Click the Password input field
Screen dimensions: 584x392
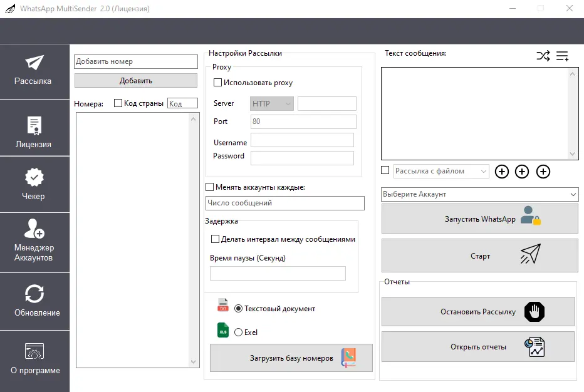click(302, 158)
